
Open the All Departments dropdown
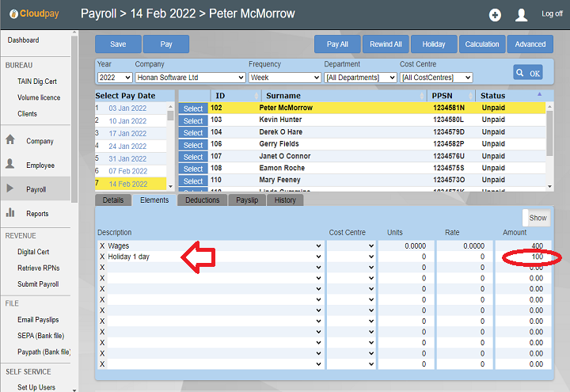360,78
